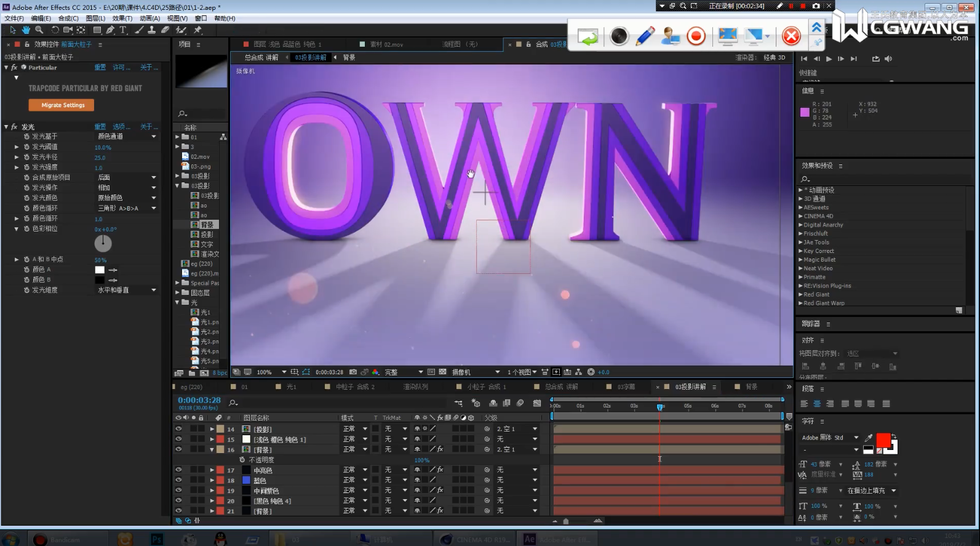The image size is (980, 546).
Task: Switch to the 光1 timeline tab
Action: click(x=291, y=387)
